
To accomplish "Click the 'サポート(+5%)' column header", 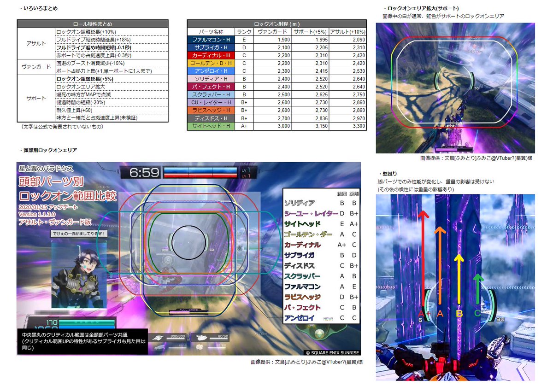I will click(x=310, y=32).
